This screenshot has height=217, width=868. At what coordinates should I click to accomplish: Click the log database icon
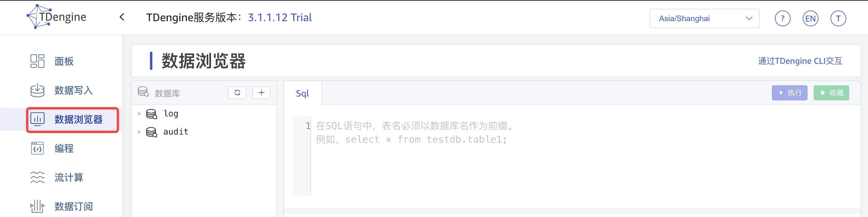(151, 114)
